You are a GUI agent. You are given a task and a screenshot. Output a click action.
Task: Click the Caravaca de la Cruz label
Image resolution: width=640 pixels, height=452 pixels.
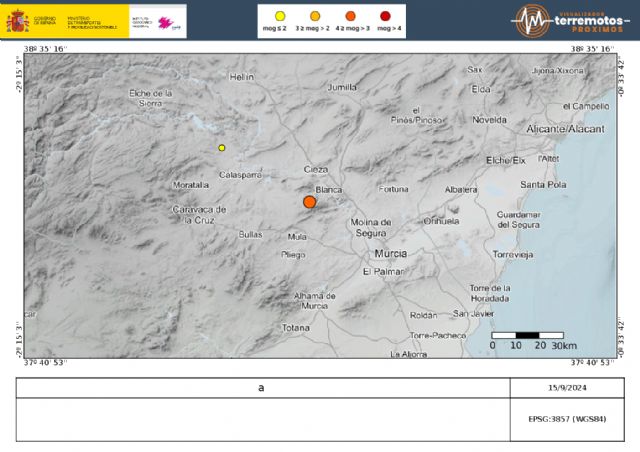coord(200,214)
